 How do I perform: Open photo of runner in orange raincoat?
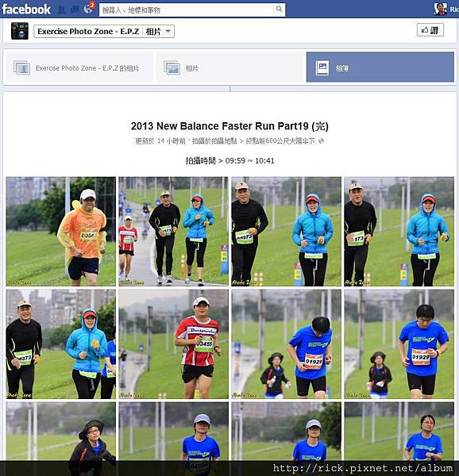tap(61, 232)
